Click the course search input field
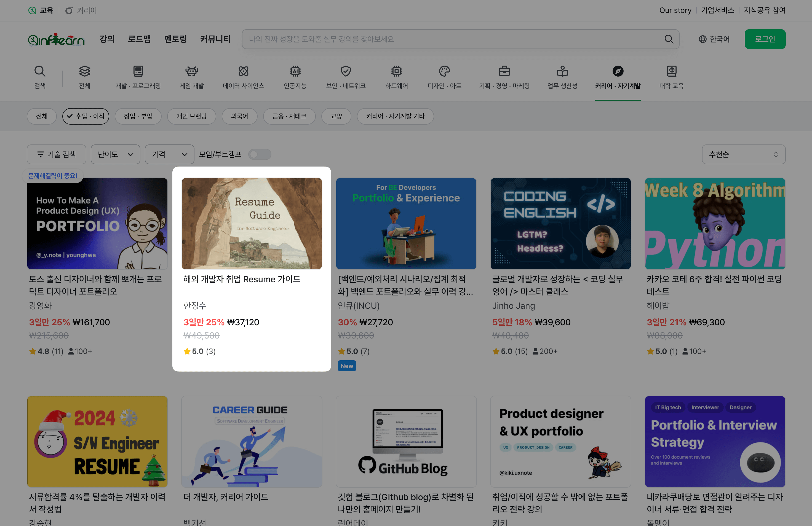Viewport: 812px width, 526px height. click(450, 39)
